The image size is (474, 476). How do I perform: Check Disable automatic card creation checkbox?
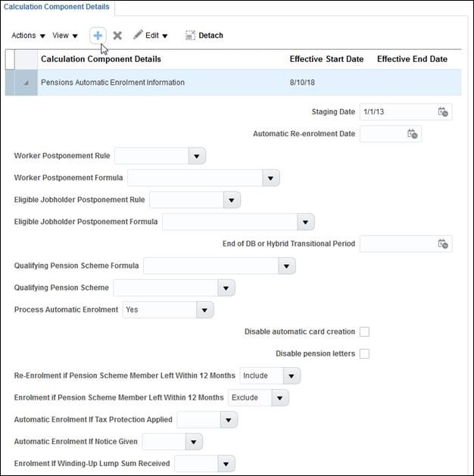(x=364, y=331)
